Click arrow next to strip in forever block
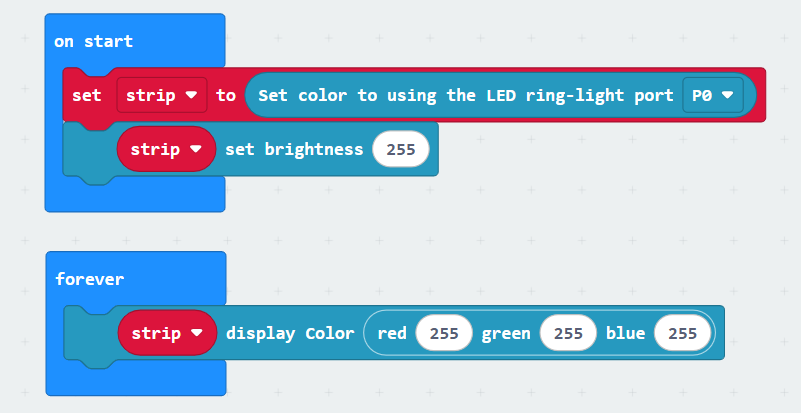 pos(197,333)
